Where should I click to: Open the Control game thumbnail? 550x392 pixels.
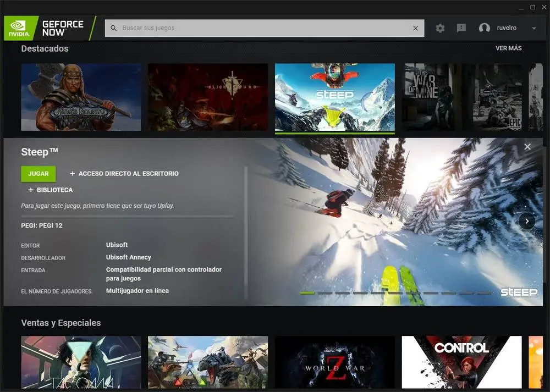[462, 362]
